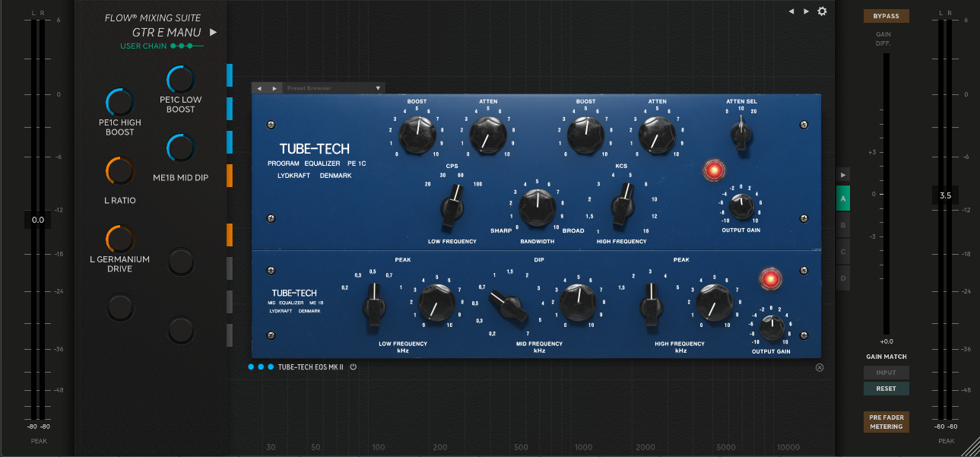Screen dimensions: 980x457
Task: Click the GTR E MANU preset name
Action: pos(167,33)
